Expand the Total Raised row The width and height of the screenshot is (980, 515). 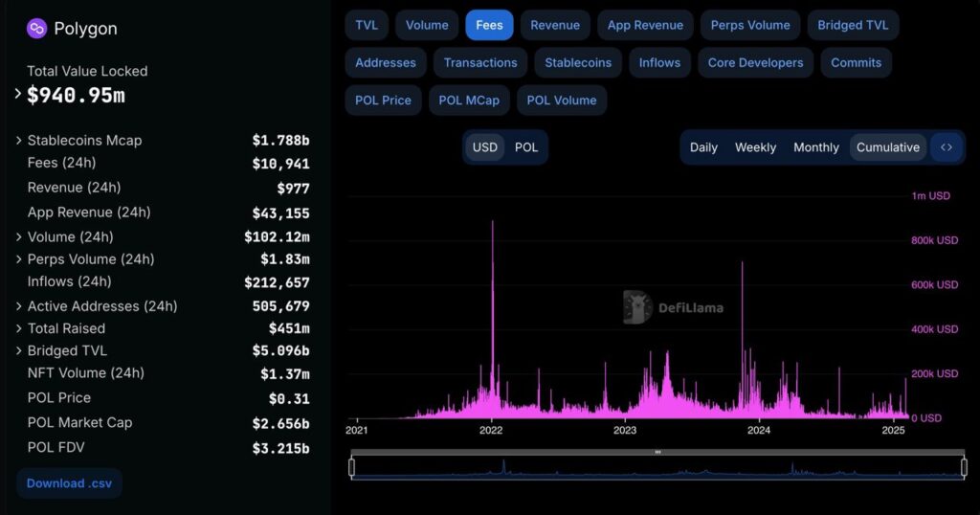(19, 328)
